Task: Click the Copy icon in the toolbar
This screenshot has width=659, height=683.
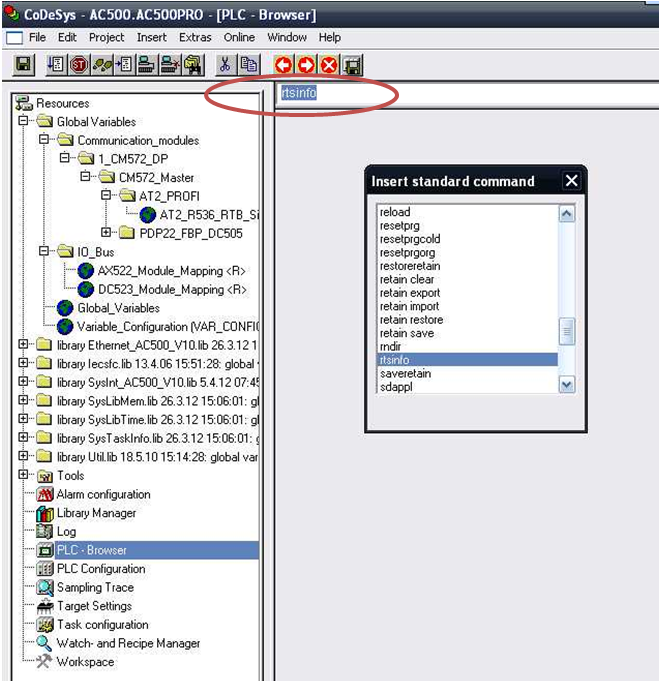Action: pyautogui.click(x=248, y=65)
